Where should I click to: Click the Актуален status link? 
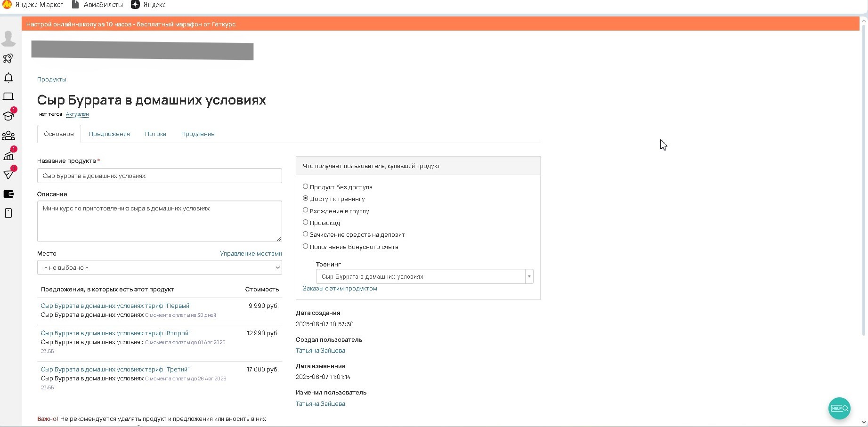[x=77, y=114]
